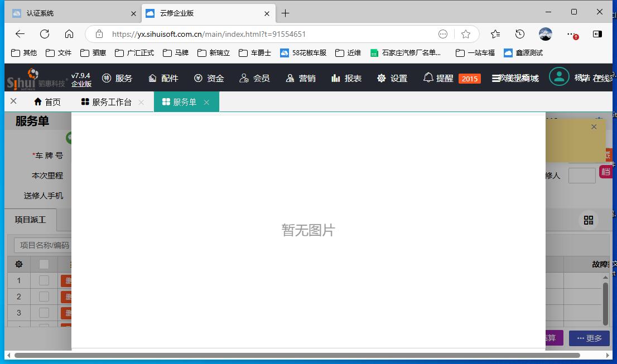Click the horizontal scrollbar at page bottom
The width and height of the screenshot is (617, 364).
click(297, 355)
